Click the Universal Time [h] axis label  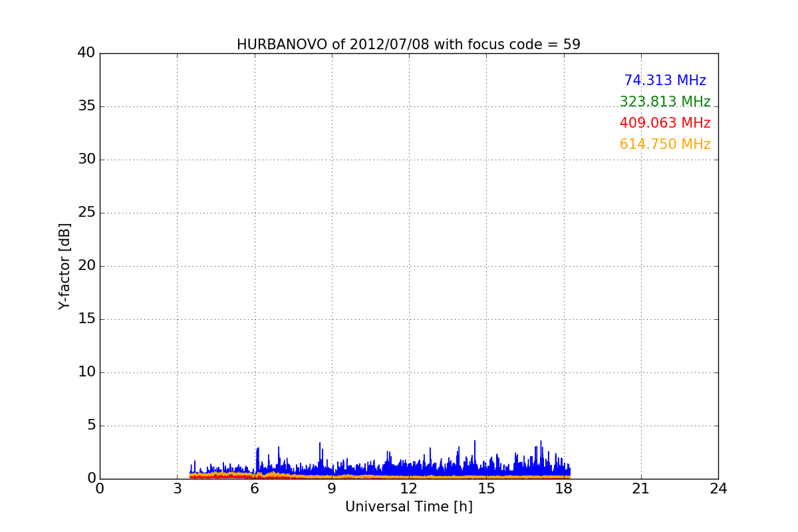click(x=409, y=507)
